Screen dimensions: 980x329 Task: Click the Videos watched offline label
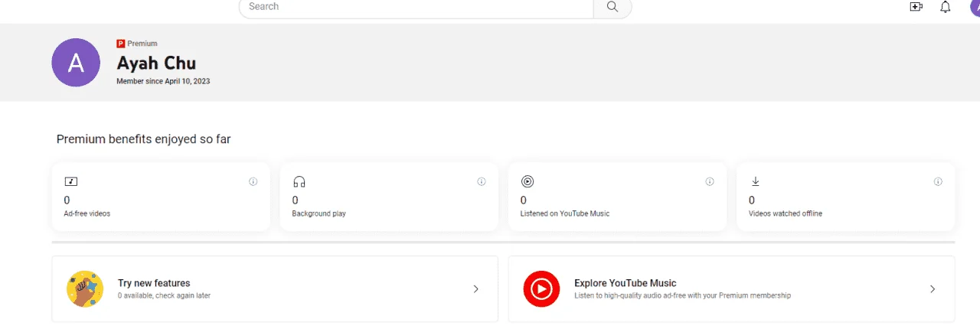tap(786, 213)
